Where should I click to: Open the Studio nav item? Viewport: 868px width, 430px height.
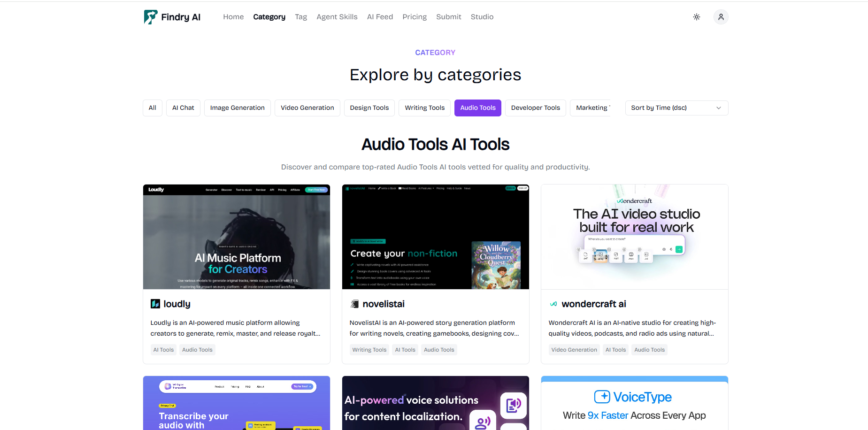(x=482, y=17)
